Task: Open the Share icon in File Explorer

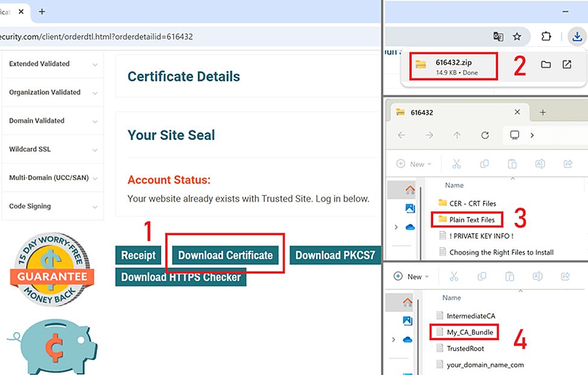Action: tap(567, 164)
